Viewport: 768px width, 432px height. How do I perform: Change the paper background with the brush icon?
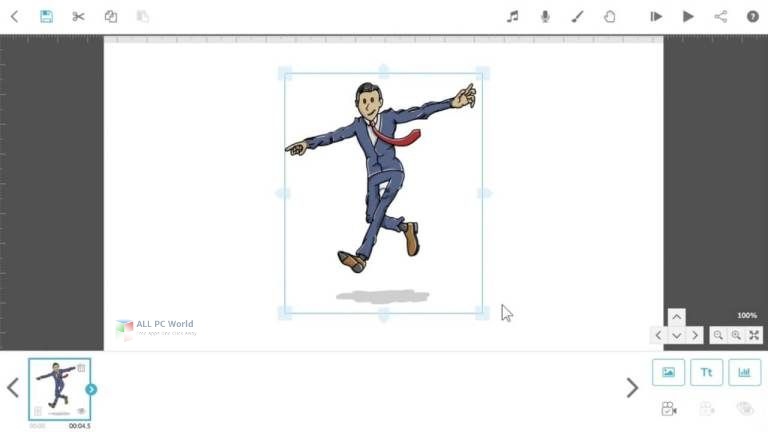click(577, 17)
